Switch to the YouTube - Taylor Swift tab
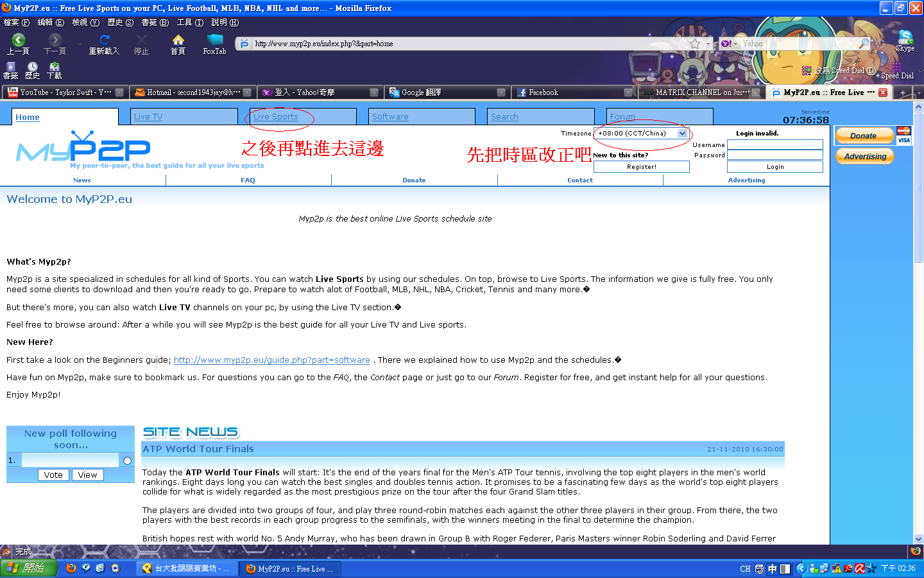Viewport: 924px width, 578px height. tap(65, 92)
